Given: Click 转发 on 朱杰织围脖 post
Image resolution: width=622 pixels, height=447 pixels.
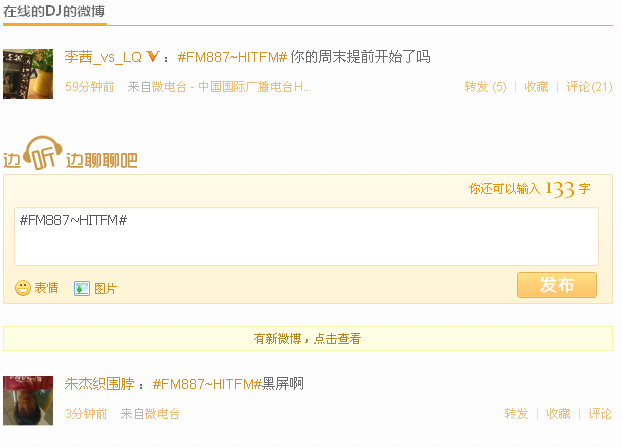Looking at the screenshot, I should pyautogui.click(x=516, y=414).
